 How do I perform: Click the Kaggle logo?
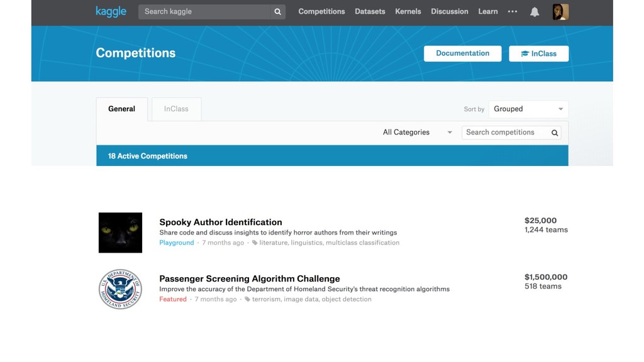tap(111, 11)
